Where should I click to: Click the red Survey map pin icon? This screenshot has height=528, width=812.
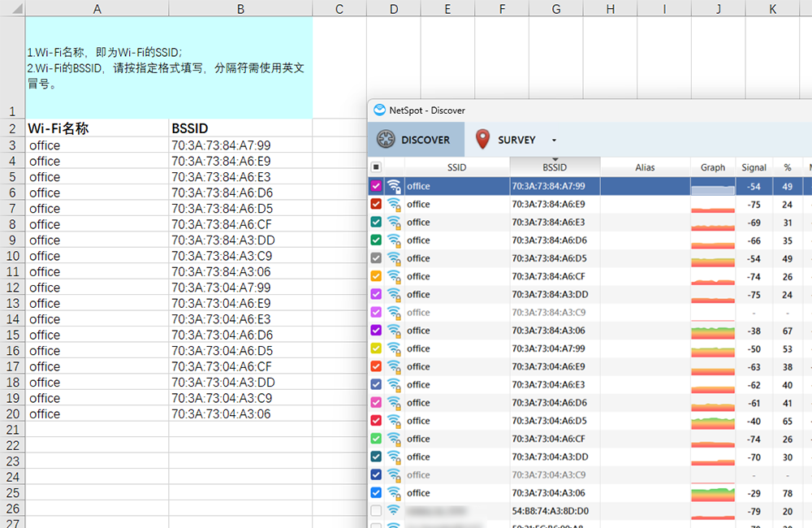tap(483, 140)
